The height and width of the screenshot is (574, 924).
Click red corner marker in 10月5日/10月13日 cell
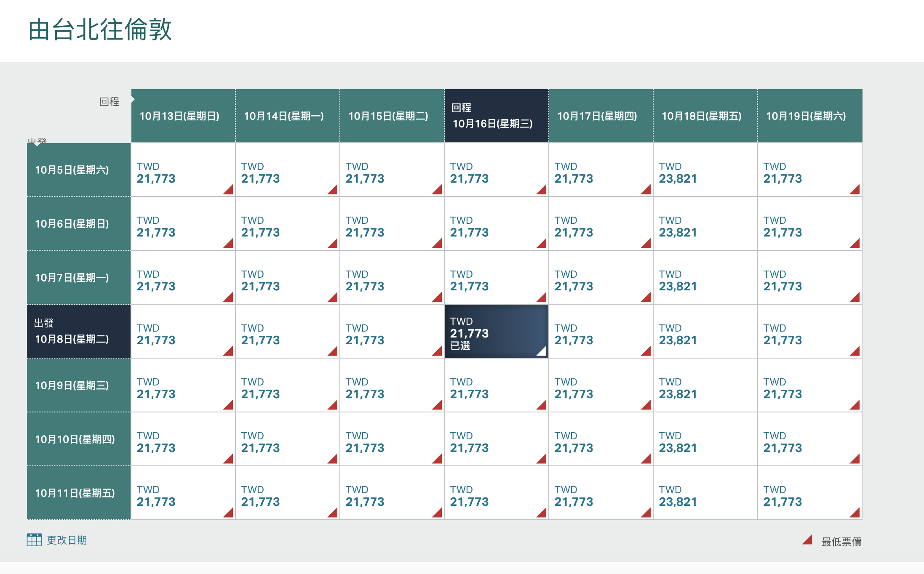[230, 191]
